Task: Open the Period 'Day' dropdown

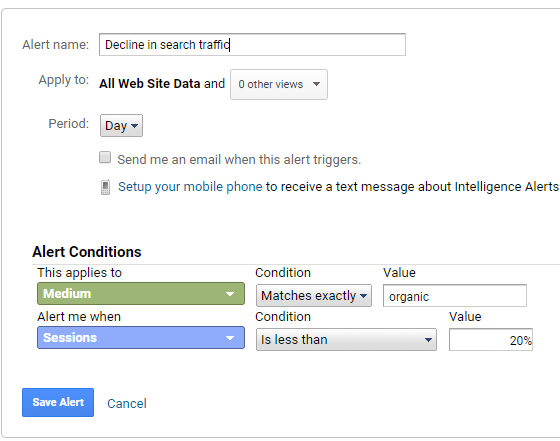Action: tap(121, 126)
